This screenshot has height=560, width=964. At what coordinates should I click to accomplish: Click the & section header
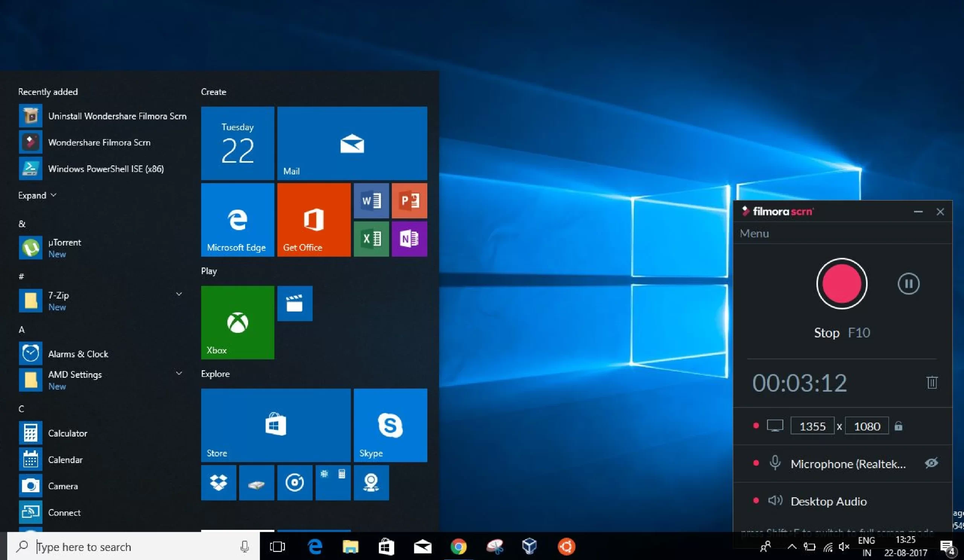pyautogui.click(x=22, y=224)
